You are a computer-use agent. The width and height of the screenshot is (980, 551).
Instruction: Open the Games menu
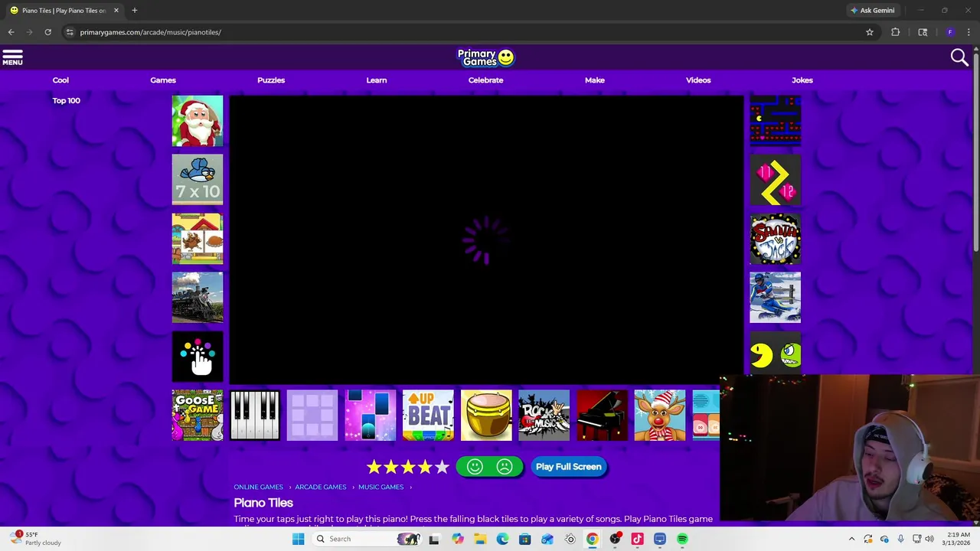click(x=163, y=80)
